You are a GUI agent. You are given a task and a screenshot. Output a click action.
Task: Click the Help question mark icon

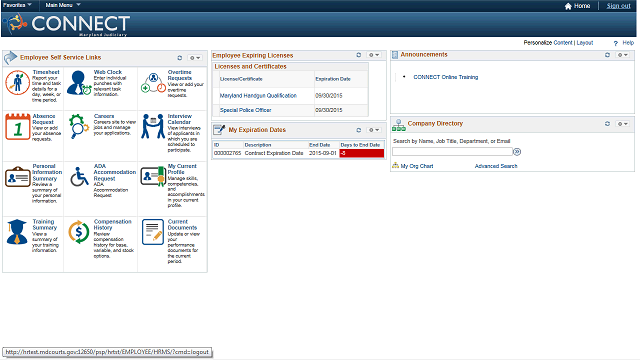tap(616, 43)
